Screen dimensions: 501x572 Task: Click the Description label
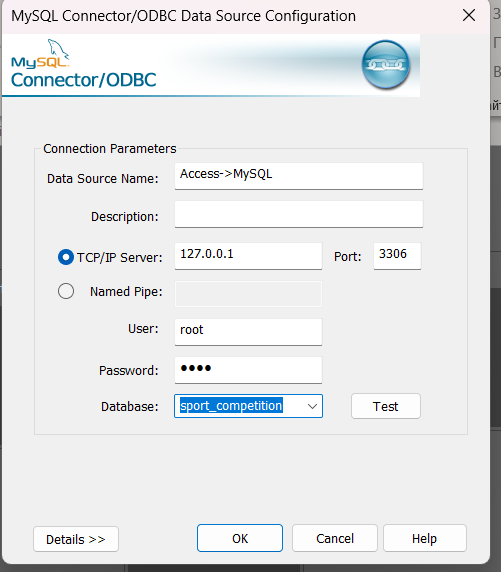125,217
